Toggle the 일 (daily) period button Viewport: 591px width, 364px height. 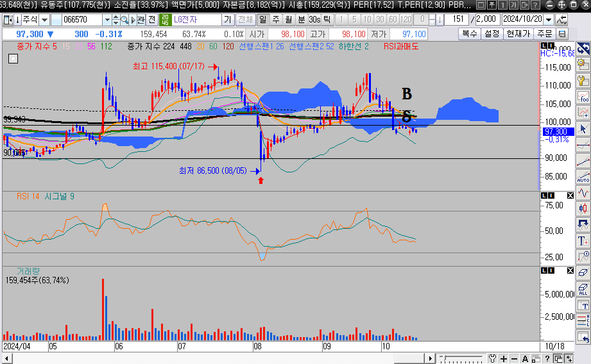coord(262,20)
